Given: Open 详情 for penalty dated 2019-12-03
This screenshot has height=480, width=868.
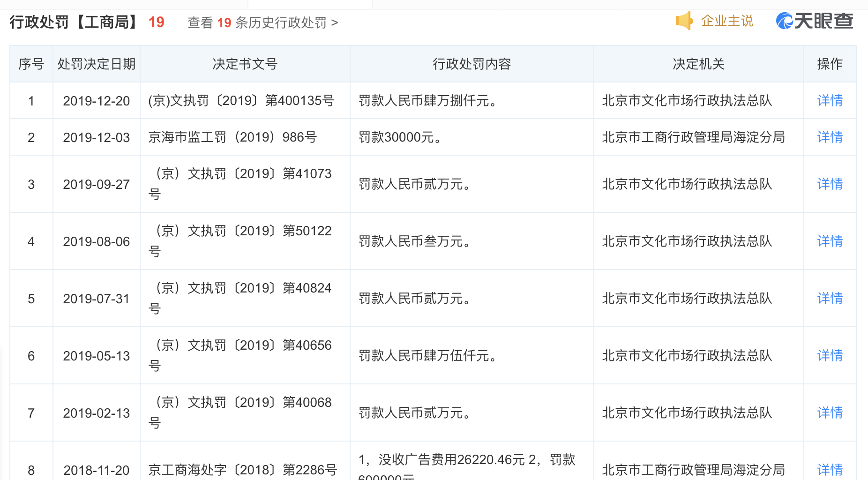Looking at the screenshot, I should pos(830,137).
